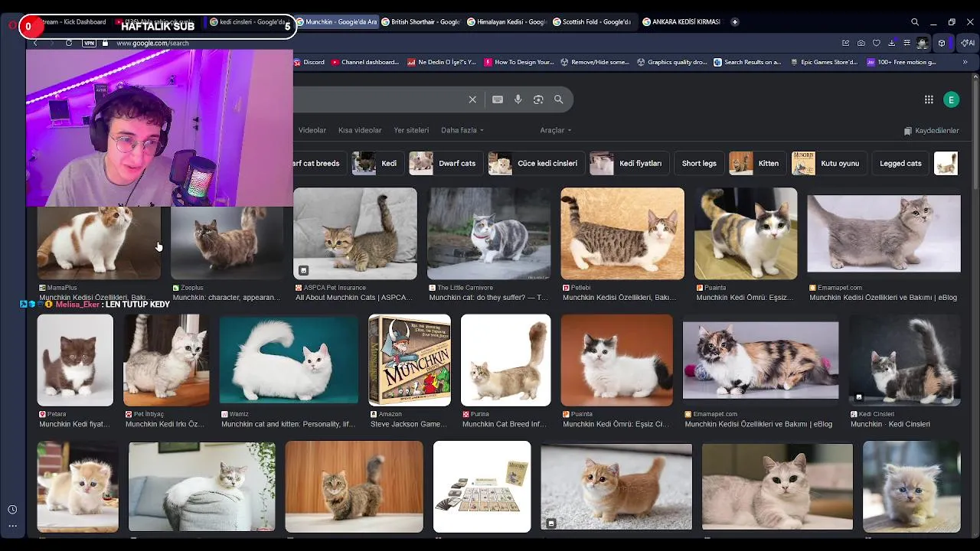Open the sidebar history clock icon
The image size is (980, 551).
tap(12, 510)
